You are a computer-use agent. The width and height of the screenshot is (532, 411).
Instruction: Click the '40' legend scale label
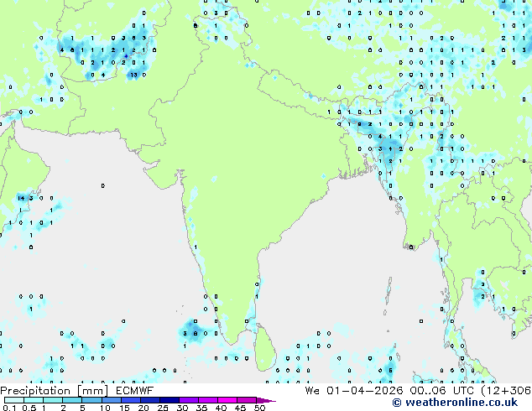pyautogui.click(x=221, y=408)
